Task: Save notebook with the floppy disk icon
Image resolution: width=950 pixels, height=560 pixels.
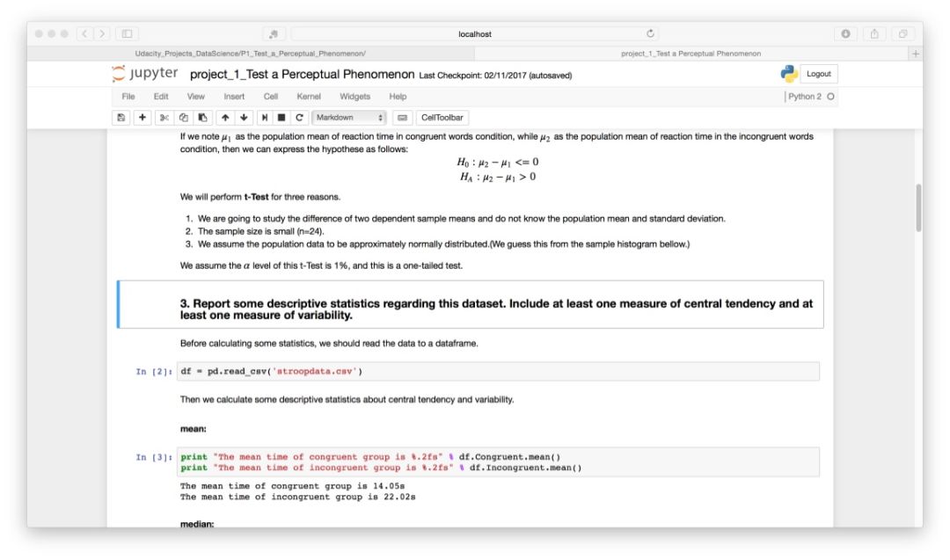Action: [121, 118]
